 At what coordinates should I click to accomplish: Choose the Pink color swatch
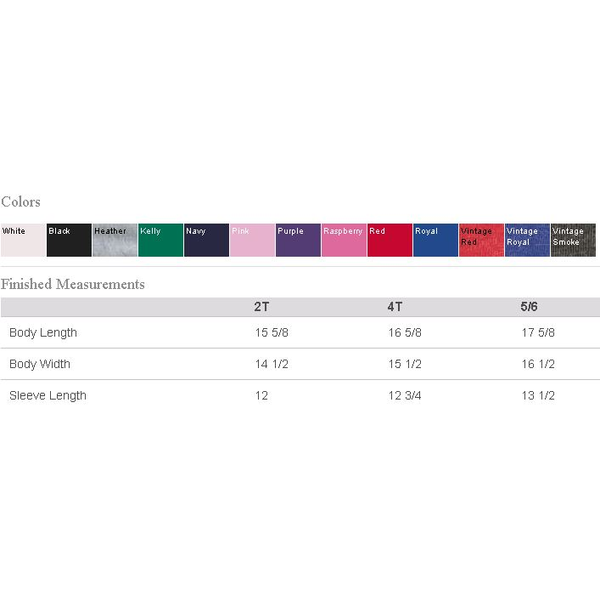coord(252,240)
